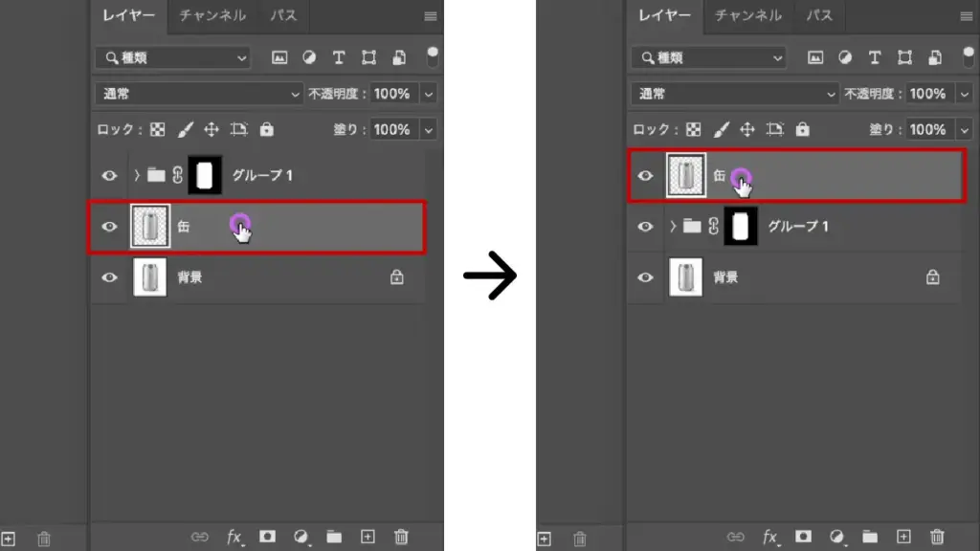
Task: Hide the グループ 1 layer in left panel
Action: point(110,175)
